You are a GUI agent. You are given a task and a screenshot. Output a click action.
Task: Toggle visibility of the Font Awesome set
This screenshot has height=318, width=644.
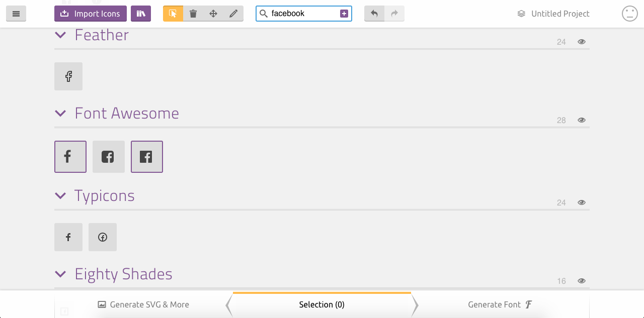(x=581, y=120)
